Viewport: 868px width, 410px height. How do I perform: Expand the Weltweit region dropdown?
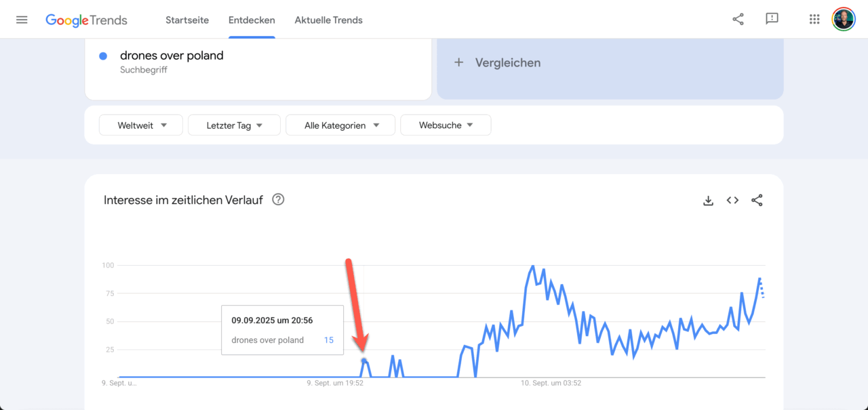[x=141, y=125]
